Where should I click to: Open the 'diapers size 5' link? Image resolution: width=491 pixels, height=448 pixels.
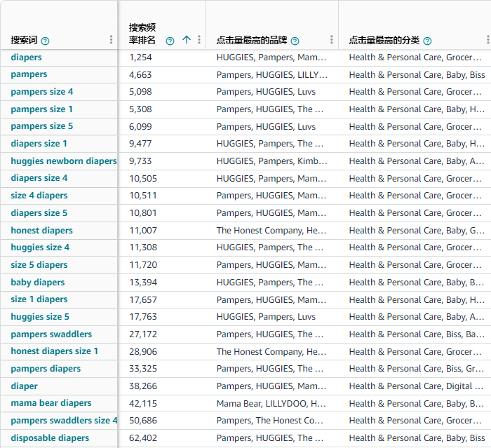pyautogui.click(x=39, y=213)
